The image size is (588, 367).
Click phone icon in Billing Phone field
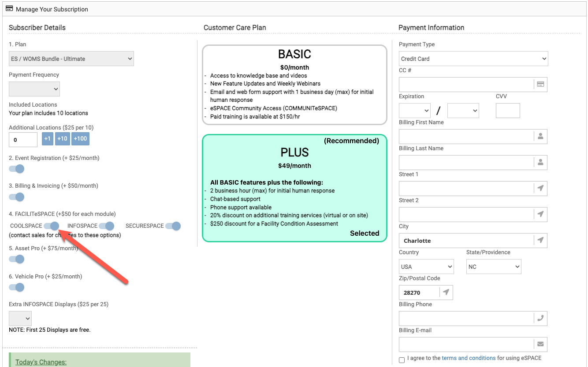pos(540,319)
